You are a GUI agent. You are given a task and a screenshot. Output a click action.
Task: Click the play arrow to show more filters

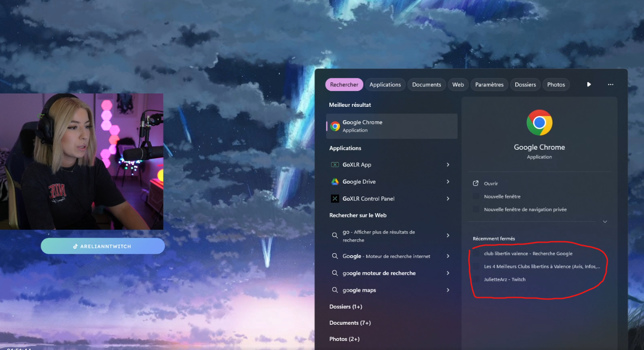pyautogui.click(x=589, y=84)
